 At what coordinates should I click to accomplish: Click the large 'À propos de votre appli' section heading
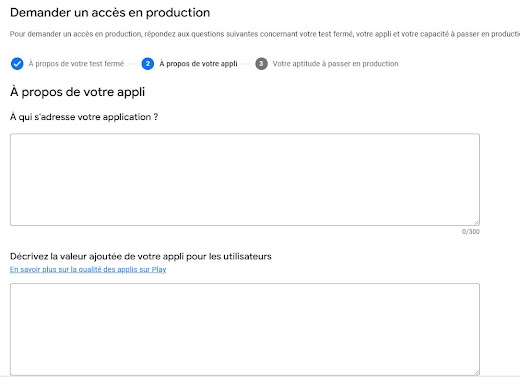coord(77,92)
